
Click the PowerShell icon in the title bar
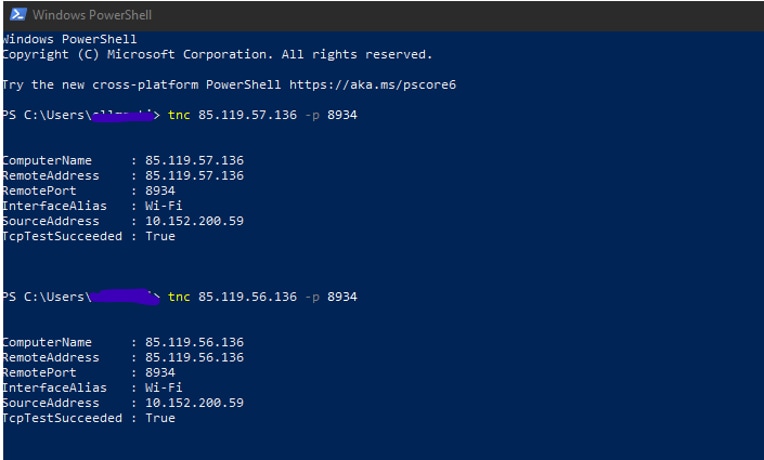16,14
